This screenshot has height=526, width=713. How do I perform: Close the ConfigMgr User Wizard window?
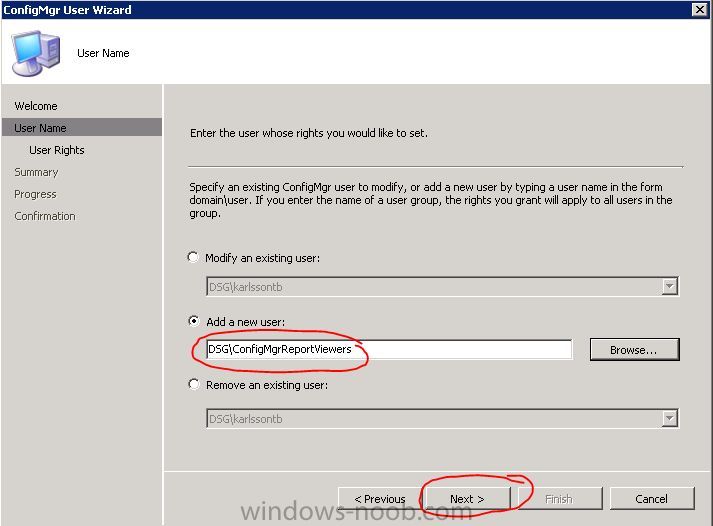coord(699,10)
